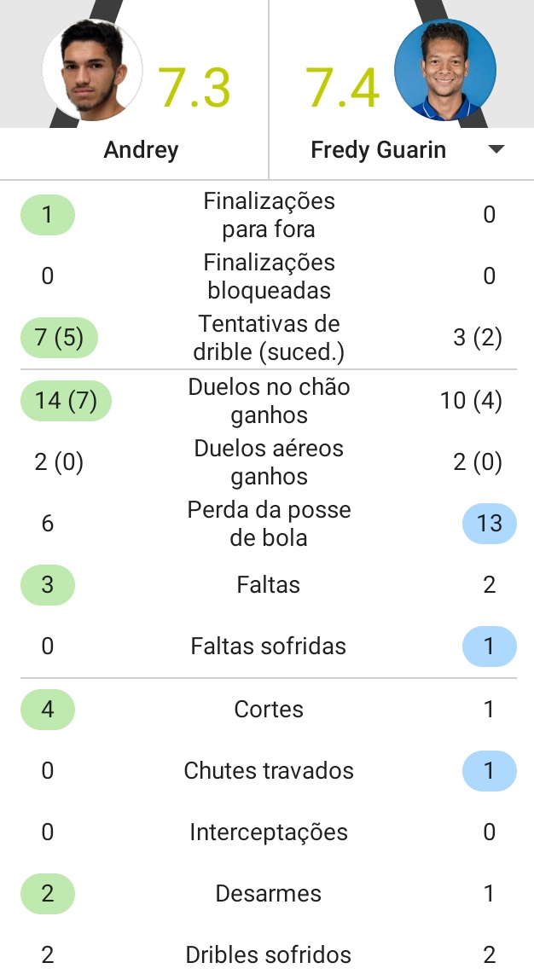534x980 pixels.
Task: Tap the green 2 Desarmes badge
Action: point(48,893)
